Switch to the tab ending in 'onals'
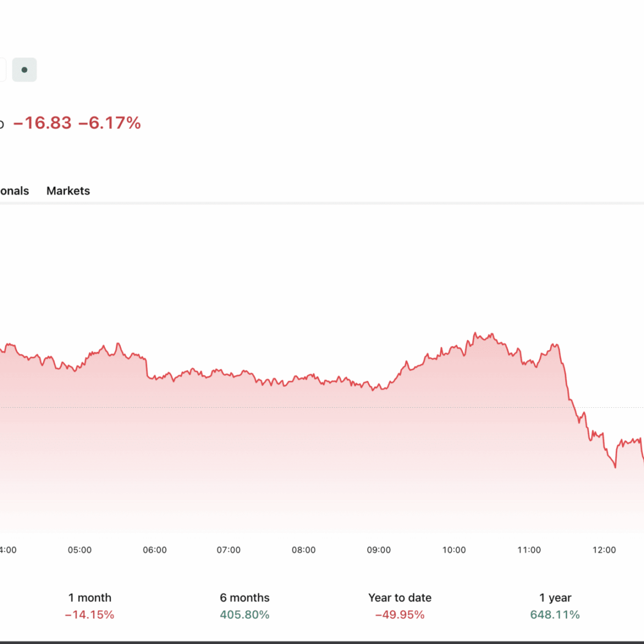The width and height of the screenshot is (644, 644). (14, 191)
